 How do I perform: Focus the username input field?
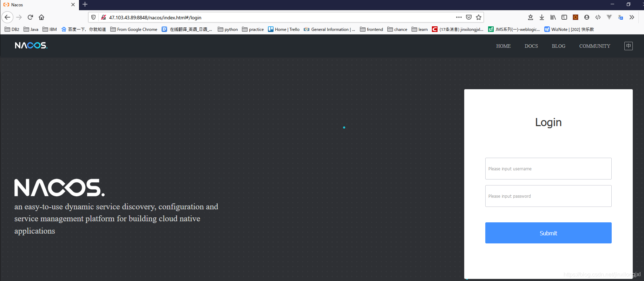coord(548,169)
